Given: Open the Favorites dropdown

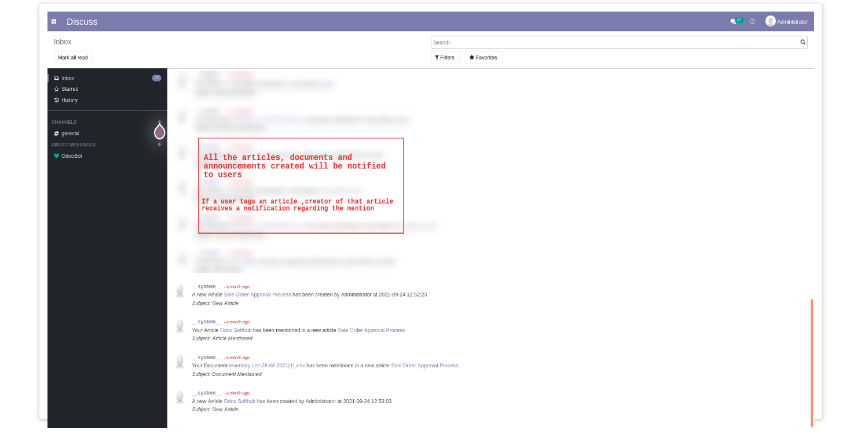Looking at the screenshot, I should [x=484, y=57].
